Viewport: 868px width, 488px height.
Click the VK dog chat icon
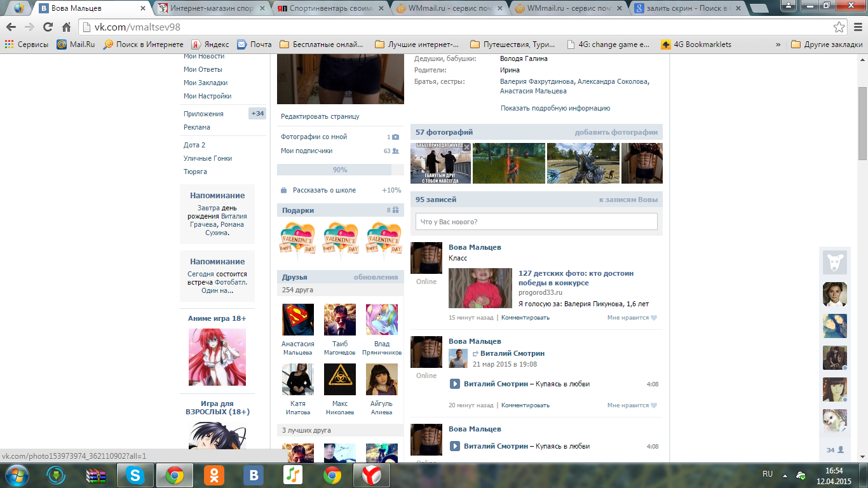[835, 262]
